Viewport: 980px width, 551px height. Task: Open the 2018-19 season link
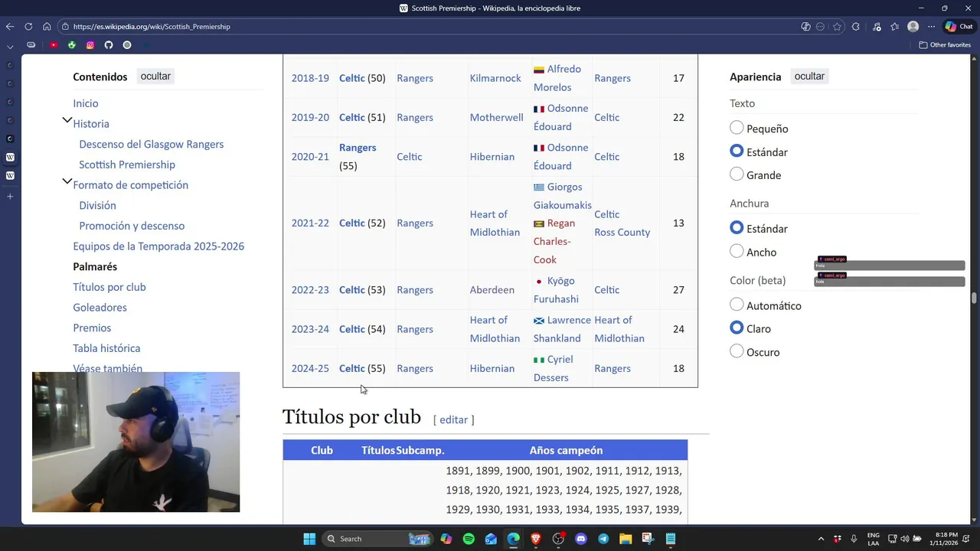coord(310,78)
